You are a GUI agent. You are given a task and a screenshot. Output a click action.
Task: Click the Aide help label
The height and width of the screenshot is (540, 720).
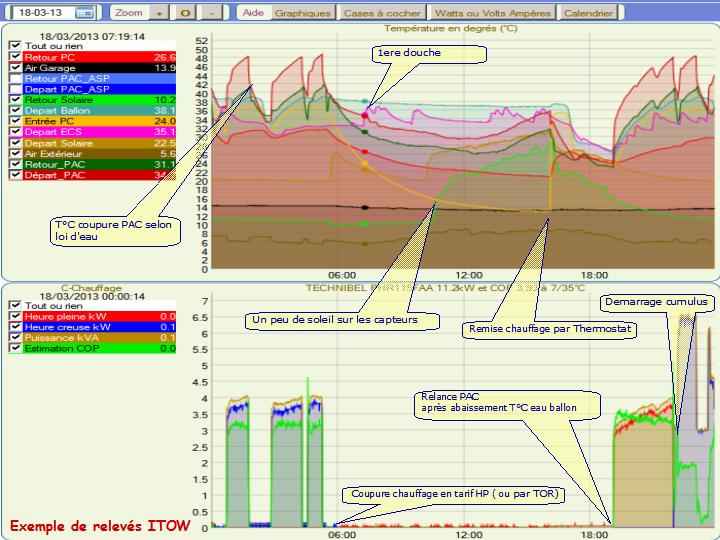pos(254,14)
